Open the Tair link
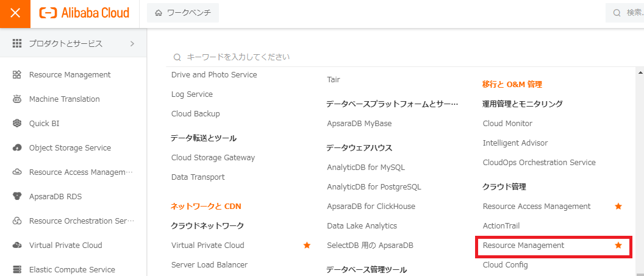Image resolution: width=644 pixels, height=276 pixels. (334, 80)
